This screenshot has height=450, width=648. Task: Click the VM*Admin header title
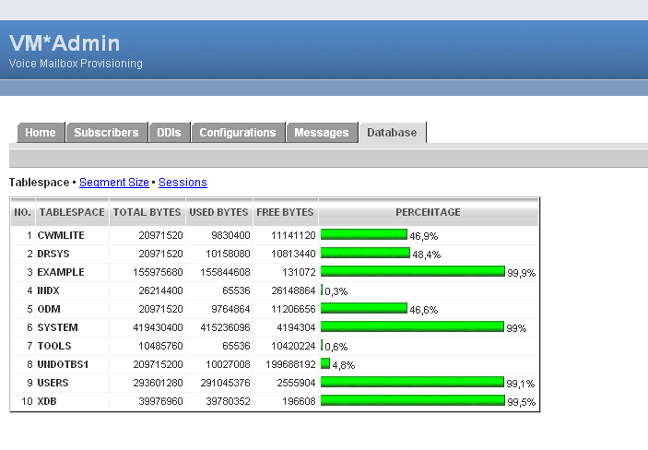pos(65,43)
